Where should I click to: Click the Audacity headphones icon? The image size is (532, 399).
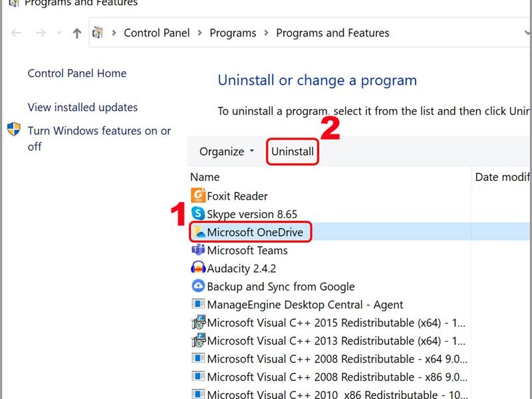[x=198, y=268]
